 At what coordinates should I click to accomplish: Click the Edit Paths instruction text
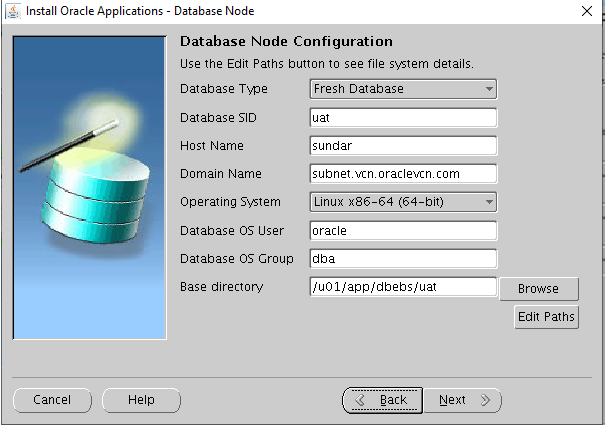pos(327,64)
